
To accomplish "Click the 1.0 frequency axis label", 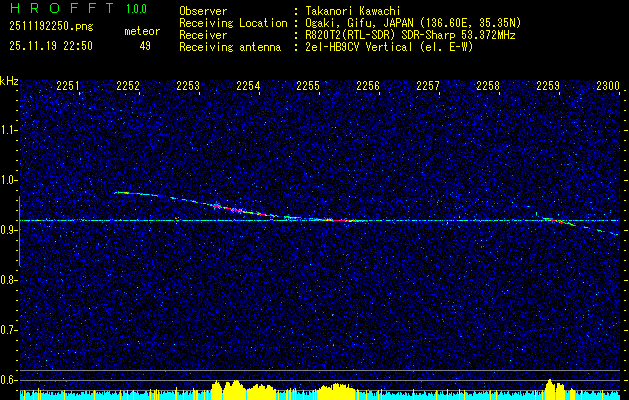I will (x=8, y=180).
